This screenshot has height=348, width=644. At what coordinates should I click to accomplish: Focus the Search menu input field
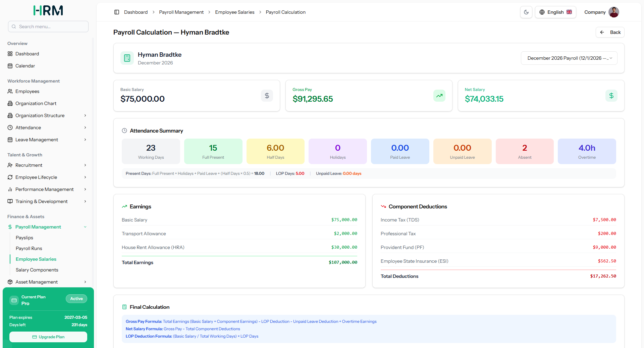point(48,27)
